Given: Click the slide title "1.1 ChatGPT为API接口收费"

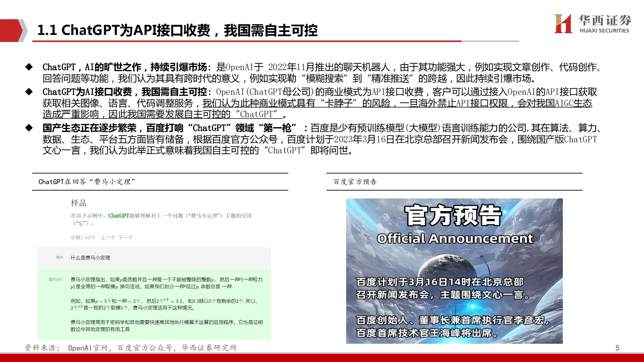Looking at the screenshot, I should [x=123, y=30].
